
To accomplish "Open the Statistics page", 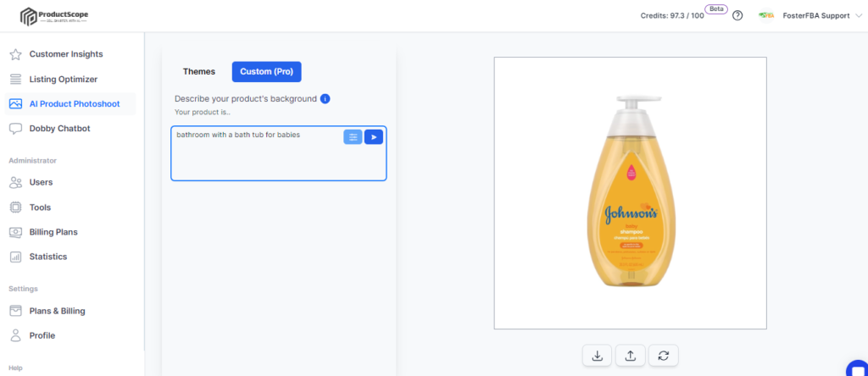I will [48, 257].
